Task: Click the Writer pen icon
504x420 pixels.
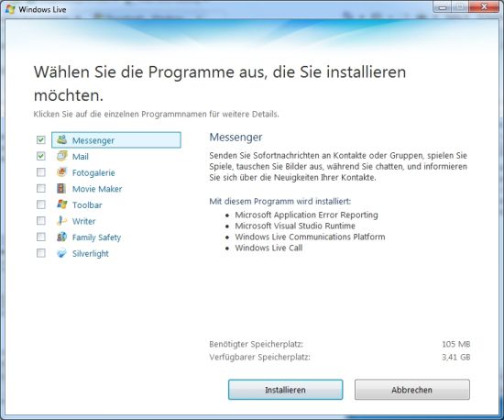Action: [x=61, y=221]
